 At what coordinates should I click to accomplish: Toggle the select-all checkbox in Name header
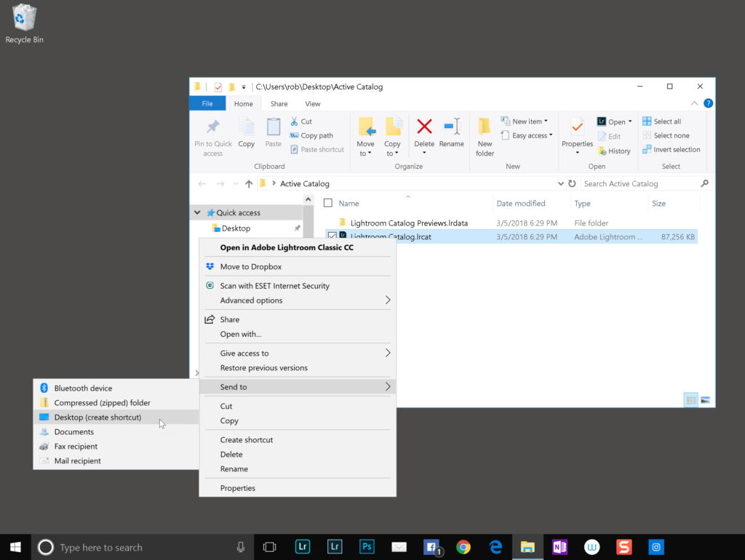click(x=328, y=204)
